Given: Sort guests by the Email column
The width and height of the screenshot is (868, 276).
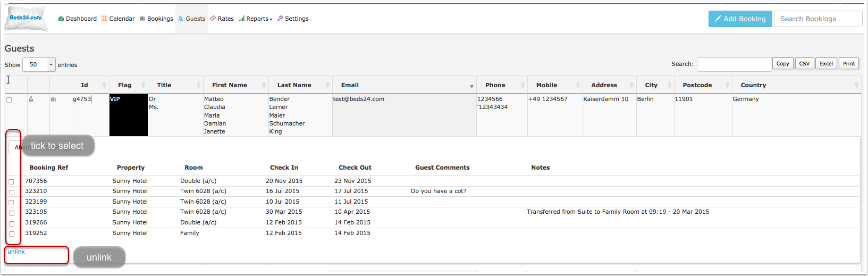Looking at the screenshot, I should [404, 85].
